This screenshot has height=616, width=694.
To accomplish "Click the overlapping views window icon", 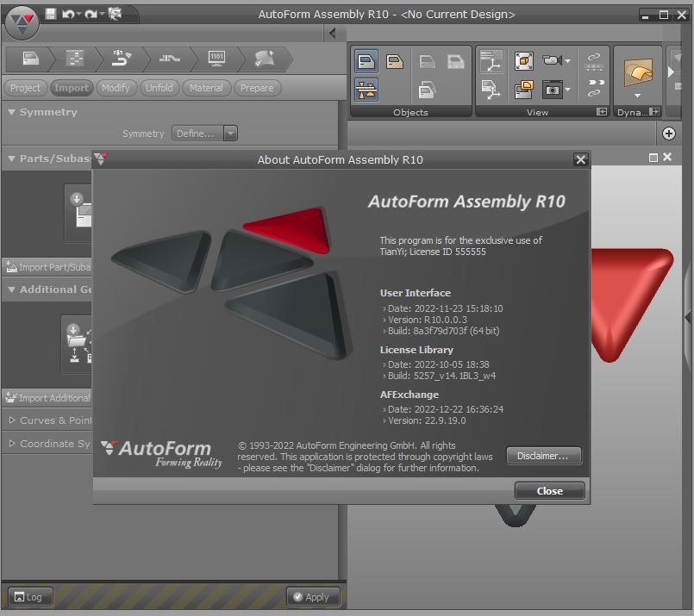I will coord(523,90).
